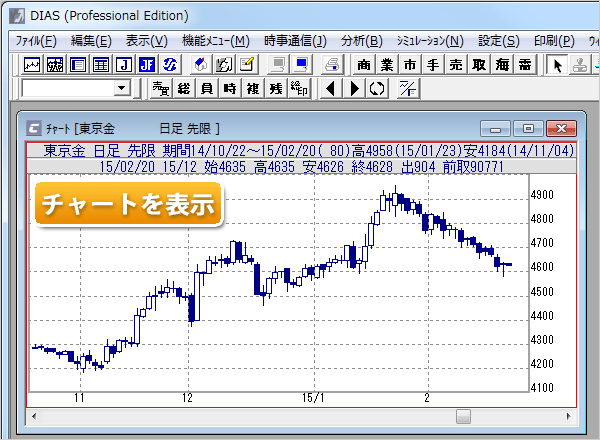600x440 pixels.
Task: Open the symbol combo box dropdown
Action: (x=122, y=89)
